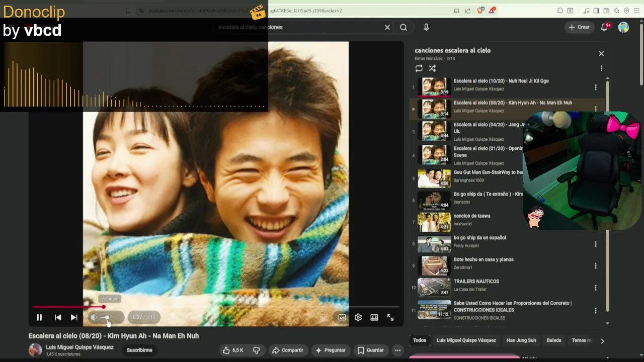This screenshot has height=362, width=644.
Task: Click the Suscribirme button
Action: click(139, 350)
